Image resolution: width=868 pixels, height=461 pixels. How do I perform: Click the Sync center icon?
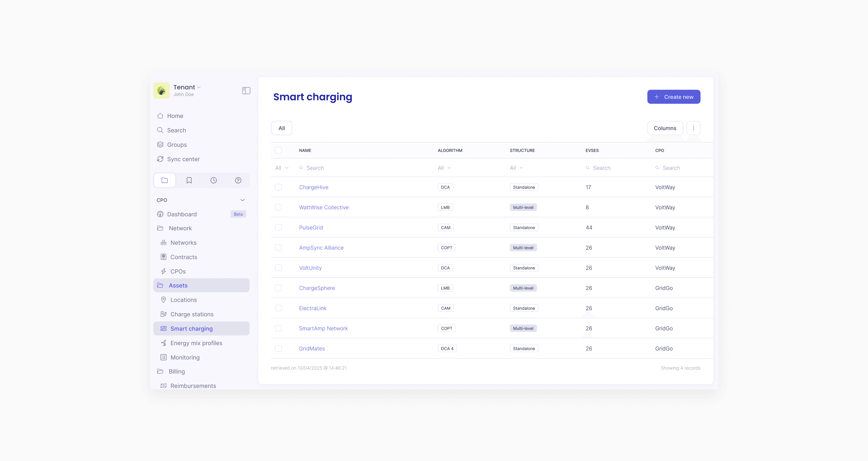pos(160,159)
